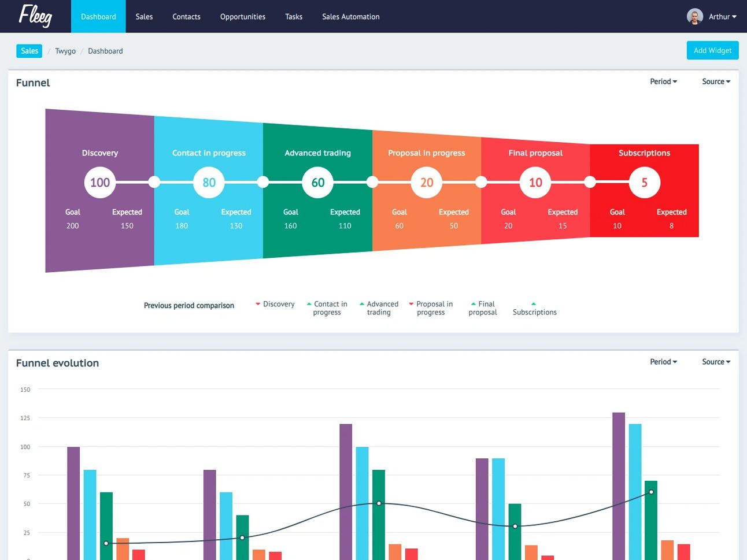The image size is (747, 560).
Task: Click the Advanced trading 60 circle
Action: [x=318, y=183]
